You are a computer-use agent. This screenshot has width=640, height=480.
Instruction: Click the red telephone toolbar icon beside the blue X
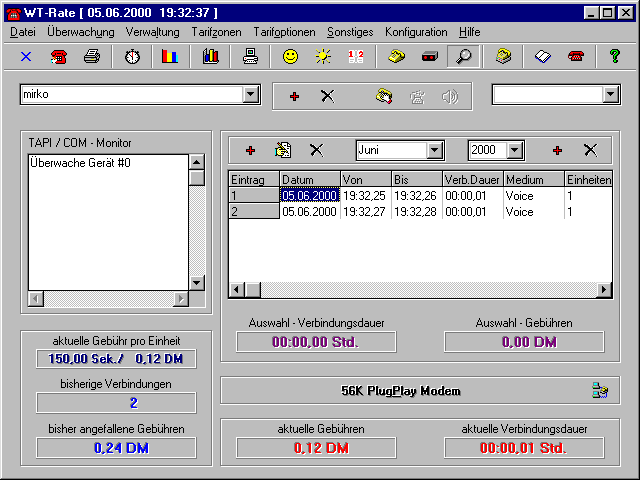pyautogui.click(x=59, y=56)
